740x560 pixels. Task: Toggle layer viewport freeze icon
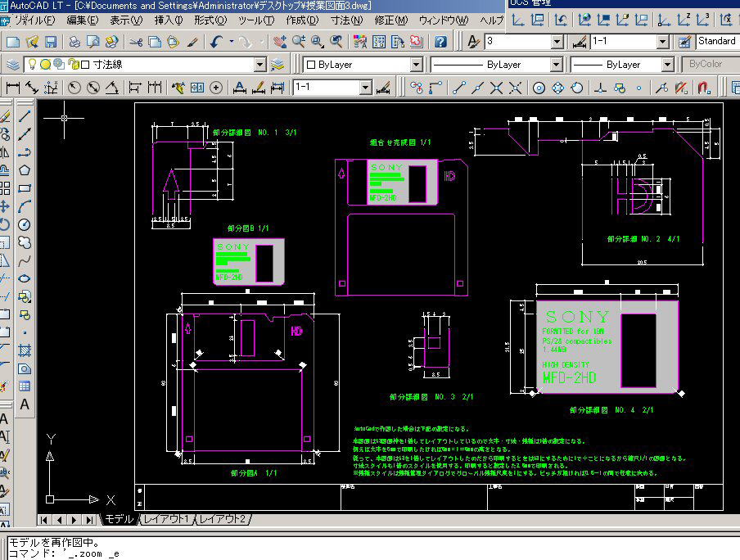coord(59,64)
